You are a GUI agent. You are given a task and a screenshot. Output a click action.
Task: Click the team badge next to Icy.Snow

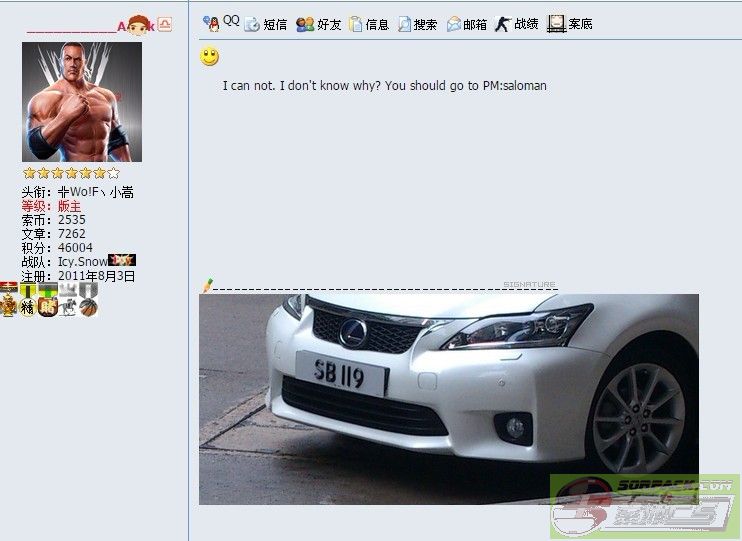pyautogui.click(x=121, y=260)
